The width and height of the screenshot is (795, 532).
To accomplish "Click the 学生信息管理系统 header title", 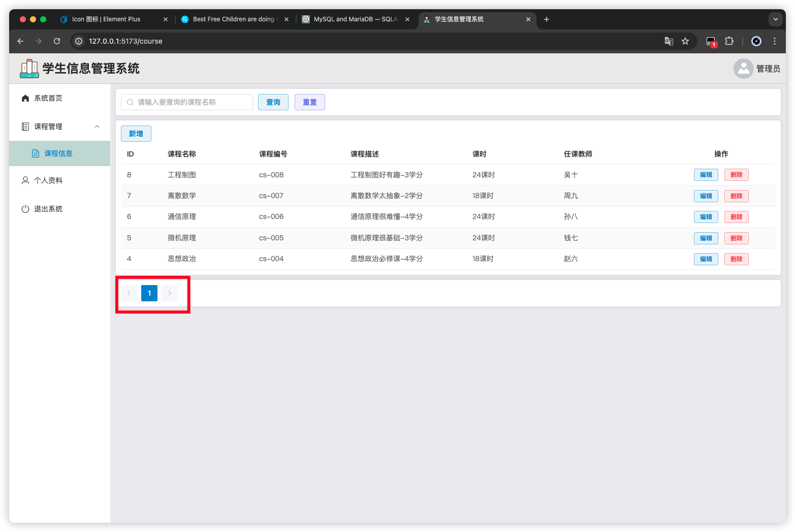I will point(91,69).
